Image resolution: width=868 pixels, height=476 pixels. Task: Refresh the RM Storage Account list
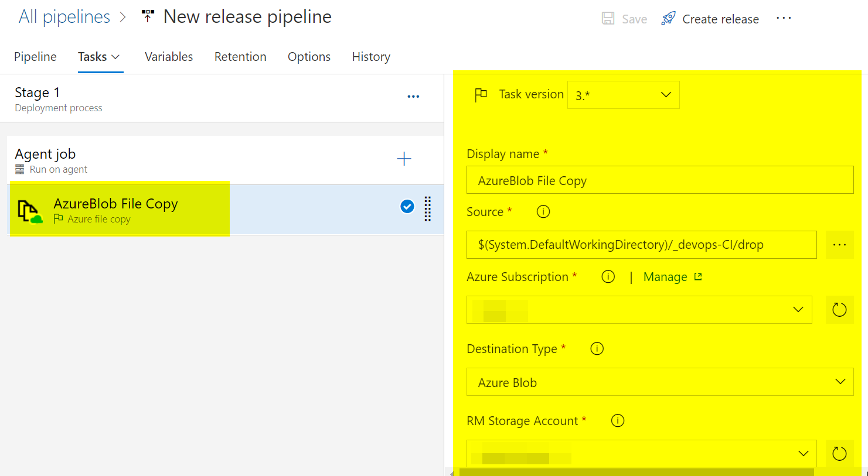(x=839, y=454)
